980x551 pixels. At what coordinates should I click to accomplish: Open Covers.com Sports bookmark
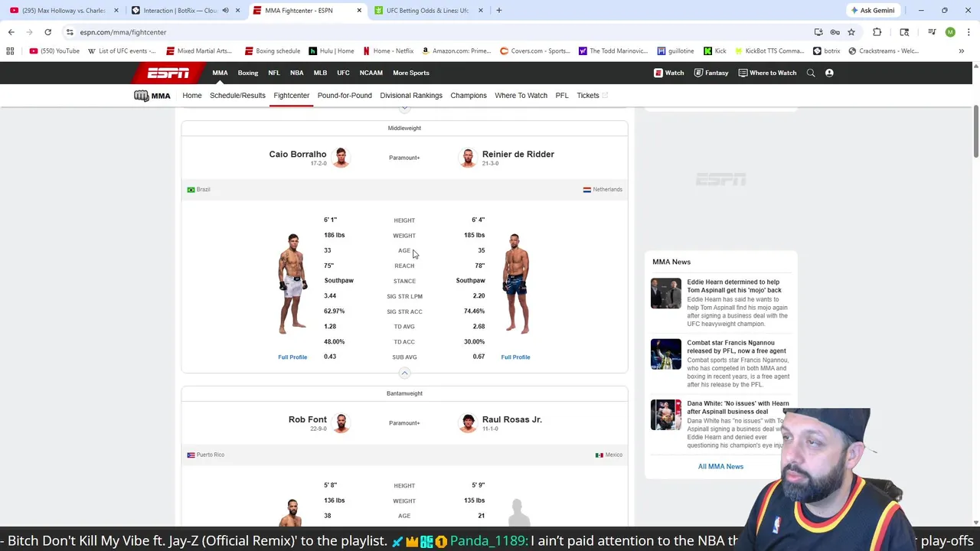pos(535,51)
